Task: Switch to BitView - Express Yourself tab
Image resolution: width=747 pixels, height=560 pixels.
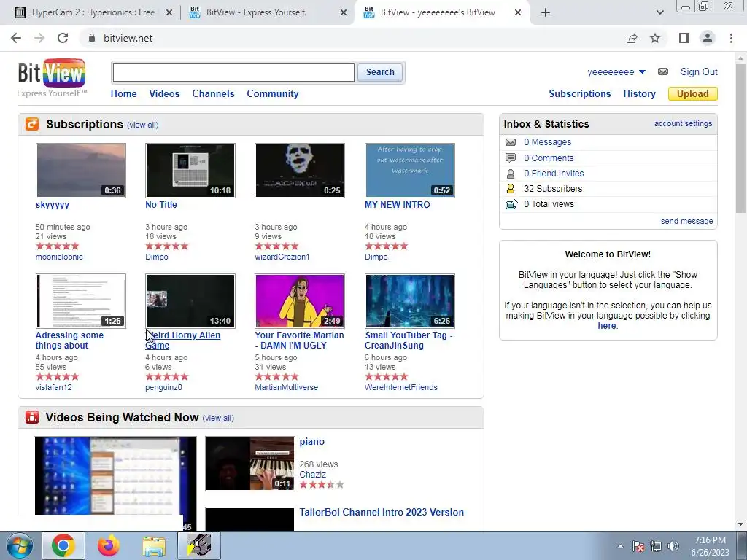Action: tap(268, 12)
